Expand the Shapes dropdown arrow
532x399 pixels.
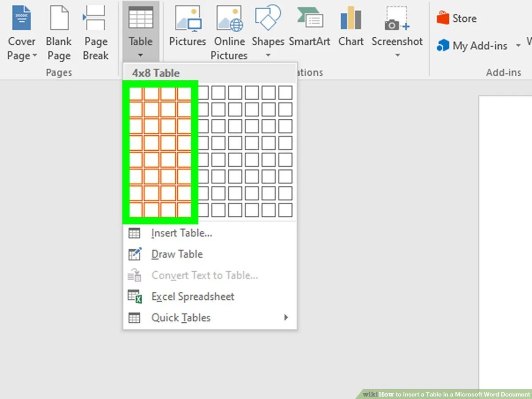[268, 55]
